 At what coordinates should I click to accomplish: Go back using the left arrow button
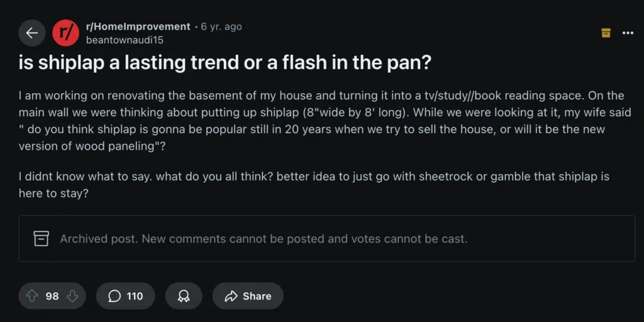pos(32,33)
